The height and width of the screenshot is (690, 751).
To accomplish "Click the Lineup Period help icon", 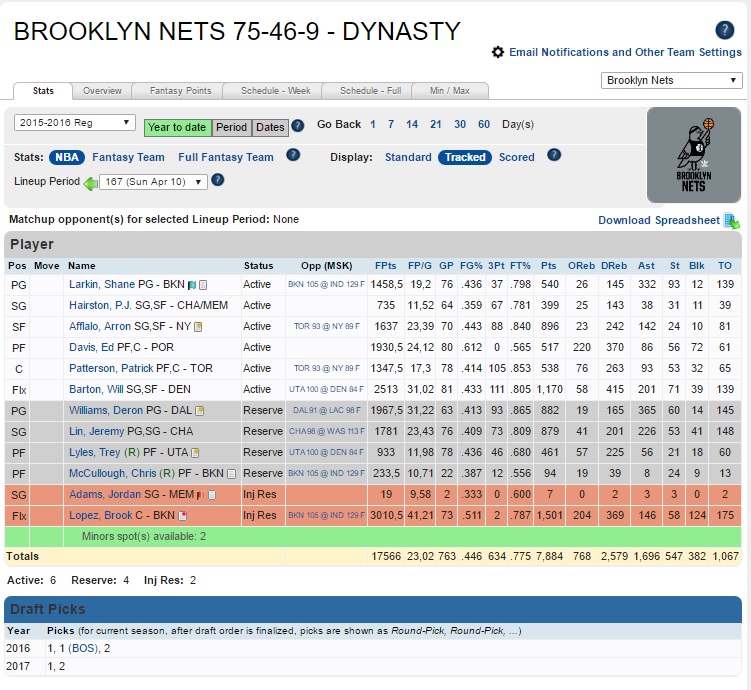I will (217, 180).
